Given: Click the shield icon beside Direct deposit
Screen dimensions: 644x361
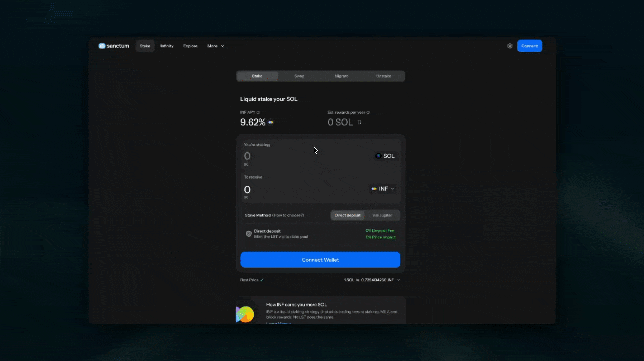Looking at the screenshot, I should click(248, 234).
